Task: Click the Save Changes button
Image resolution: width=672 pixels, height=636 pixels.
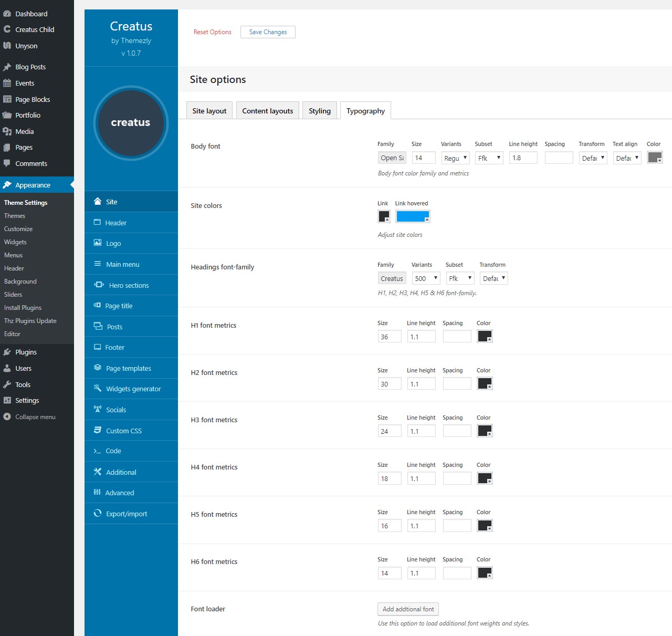Action: point(268,32)
